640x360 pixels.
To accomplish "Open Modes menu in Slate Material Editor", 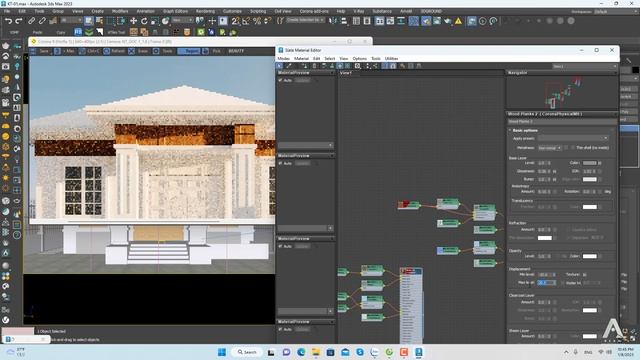I will coord(284,59).
